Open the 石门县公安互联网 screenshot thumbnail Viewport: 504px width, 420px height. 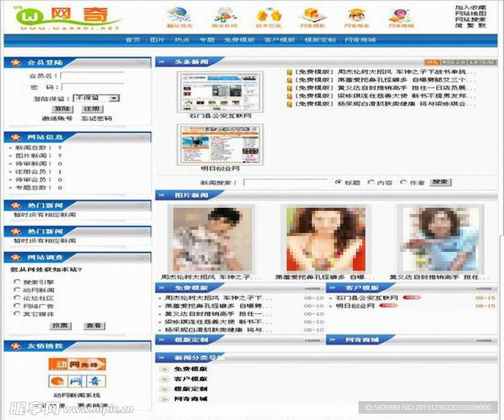pos(220,92)
